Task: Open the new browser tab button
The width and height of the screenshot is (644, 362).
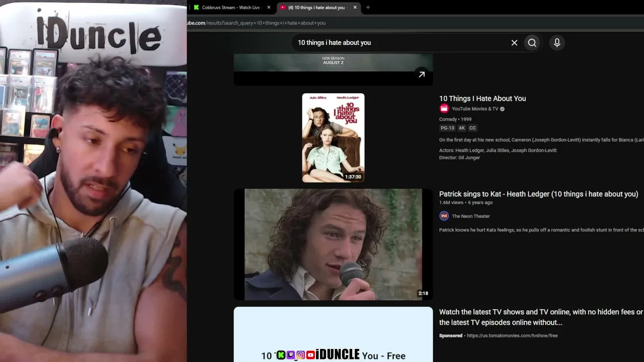Action: [368, 8]
